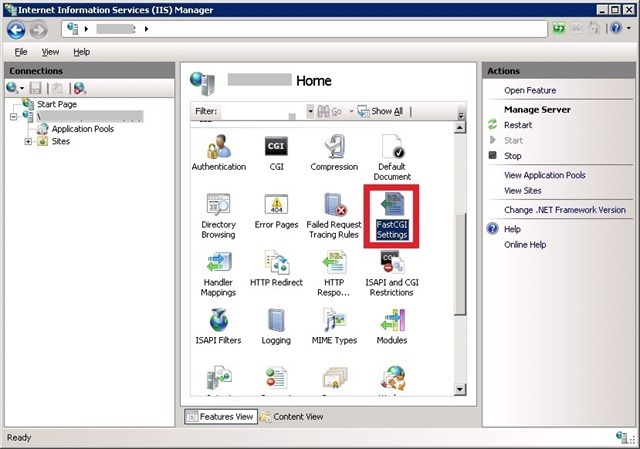Open ISAPI and CGI Restrictions
This screenshot has width=640, height=449.
coord(392,273)
